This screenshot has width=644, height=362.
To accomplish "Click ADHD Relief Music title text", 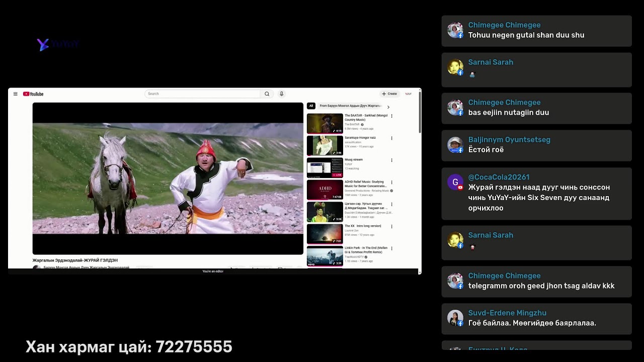I will (365, 184).
